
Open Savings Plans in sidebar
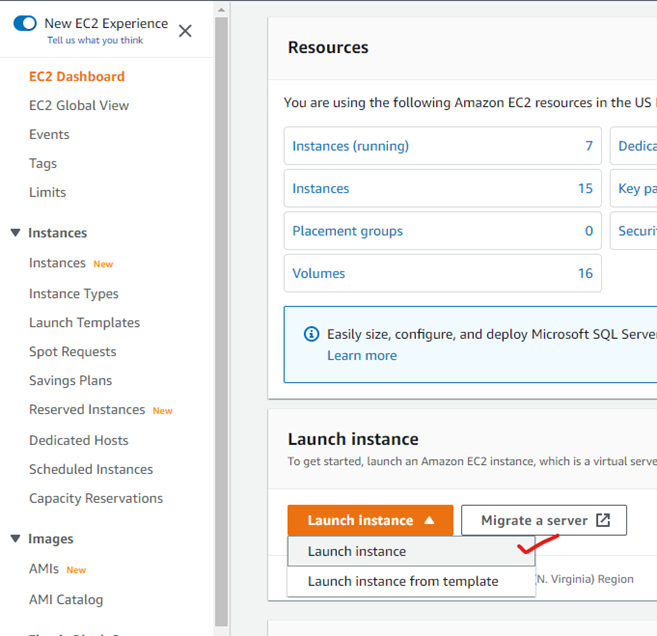click(x=70, y=380)
